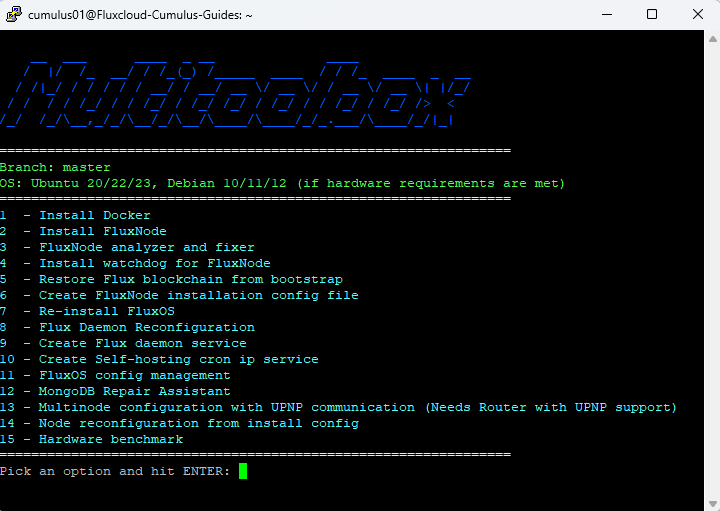
Task: Click the cumulus01@Fluxcloud-Cumulus-Guides window title
Action: pyautogui.click(x=140, y=15)
